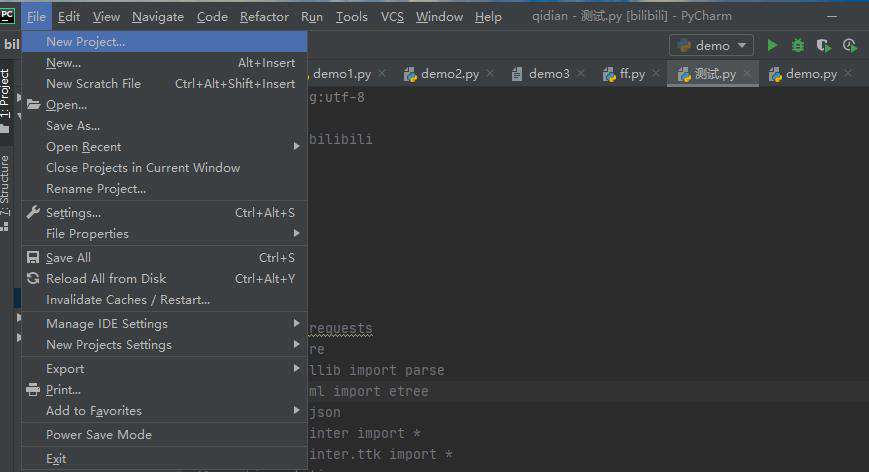The width and height of the screenshot is (869, 472).
Task: Open the demo run configuration dropdown
Action: point(712,45)
